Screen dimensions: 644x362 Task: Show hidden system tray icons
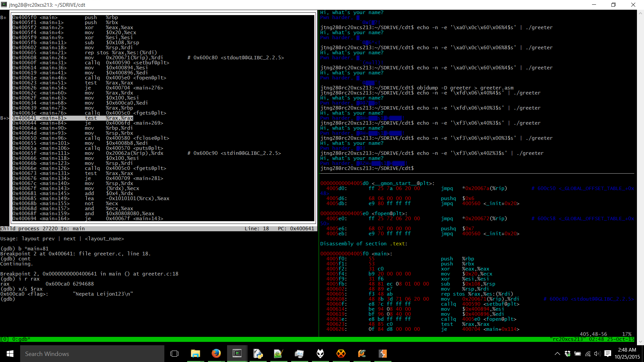click(557, 354)
